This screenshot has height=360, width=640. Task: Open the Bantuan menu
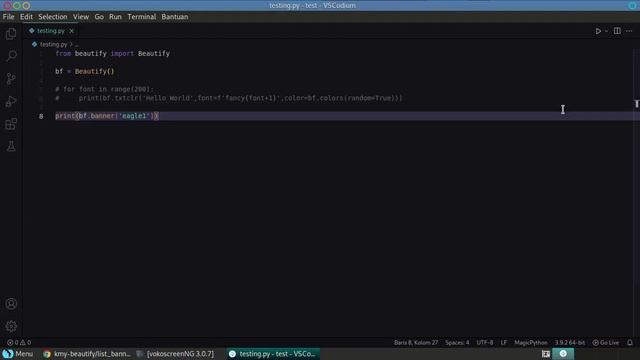[175, 17]
